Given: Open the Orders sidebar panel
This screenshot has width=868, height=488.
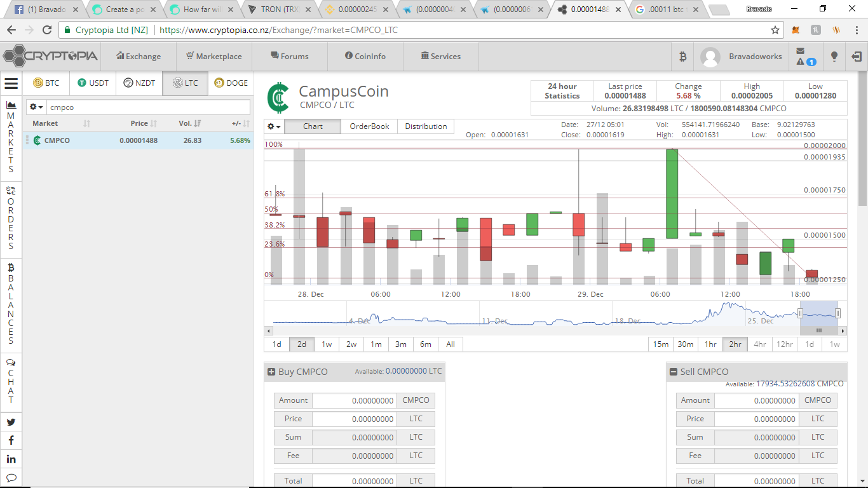Looking at the screenshot, I should 11,218.
